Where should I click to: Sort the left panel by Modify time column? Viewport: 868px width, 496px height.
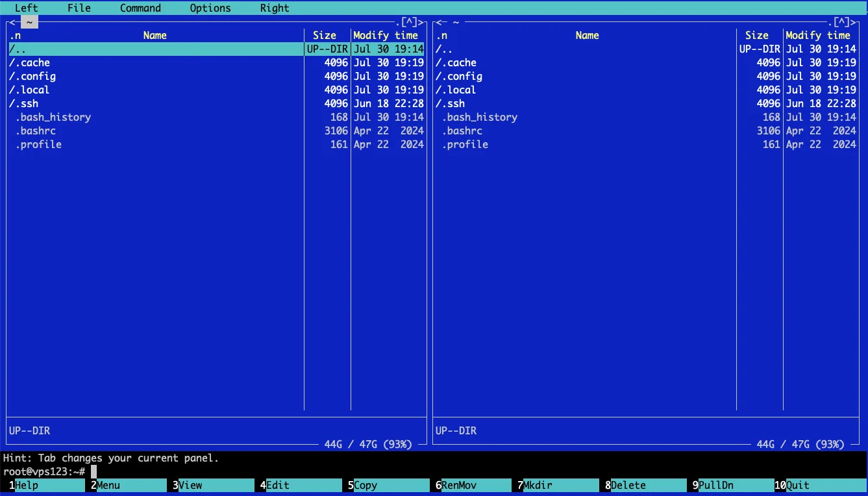pyautogui.click(x=386, y=36)
